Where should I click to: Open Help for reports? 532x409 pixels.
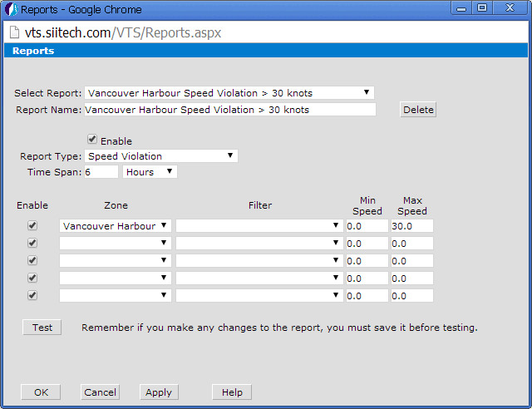[x=232, y=392]
